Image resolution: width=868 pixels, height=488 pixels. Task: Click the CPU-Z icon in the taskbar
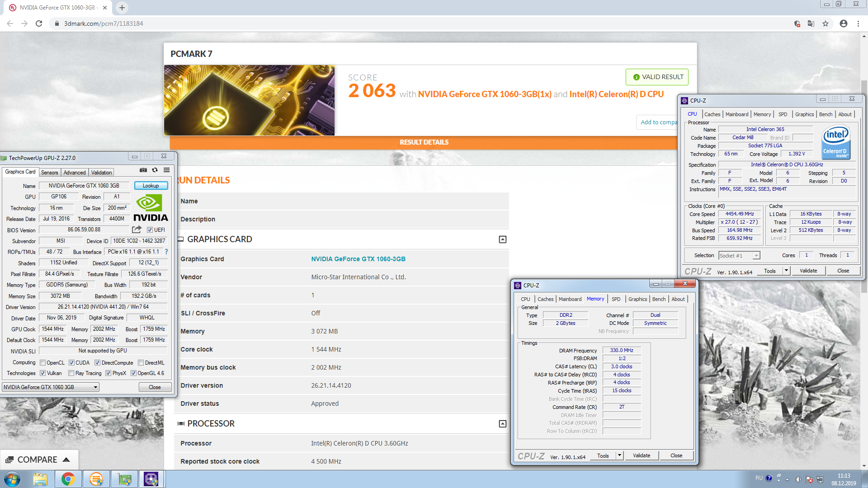pyautogui.click(x=151, y=479)
